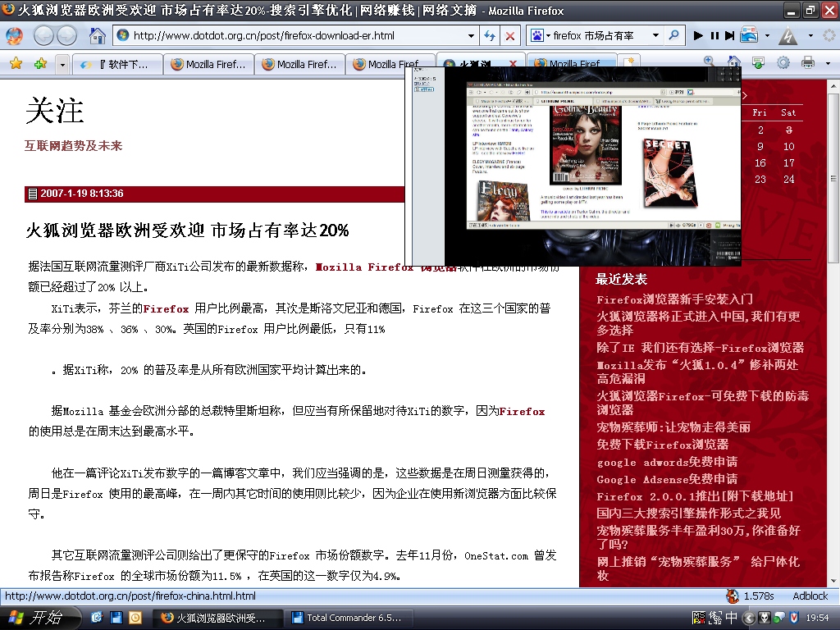This screenshot has height=630, width=840.
Task: Open sidebar link '国内三大搜索引擎操作形式之我见'
Action: coord(688,513)
